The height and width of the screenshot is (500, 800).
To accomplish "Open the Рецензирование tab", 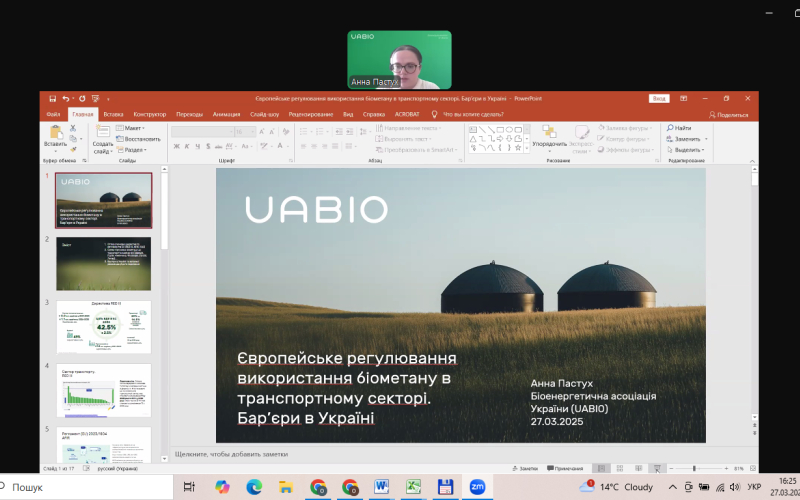I will (311, 114).
